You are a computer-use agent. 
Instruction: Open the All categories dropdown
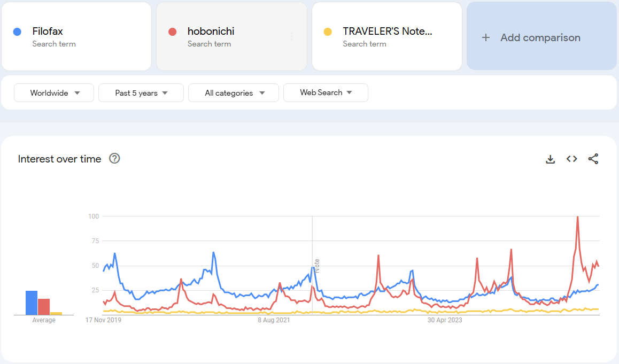[x=234, y=93]
